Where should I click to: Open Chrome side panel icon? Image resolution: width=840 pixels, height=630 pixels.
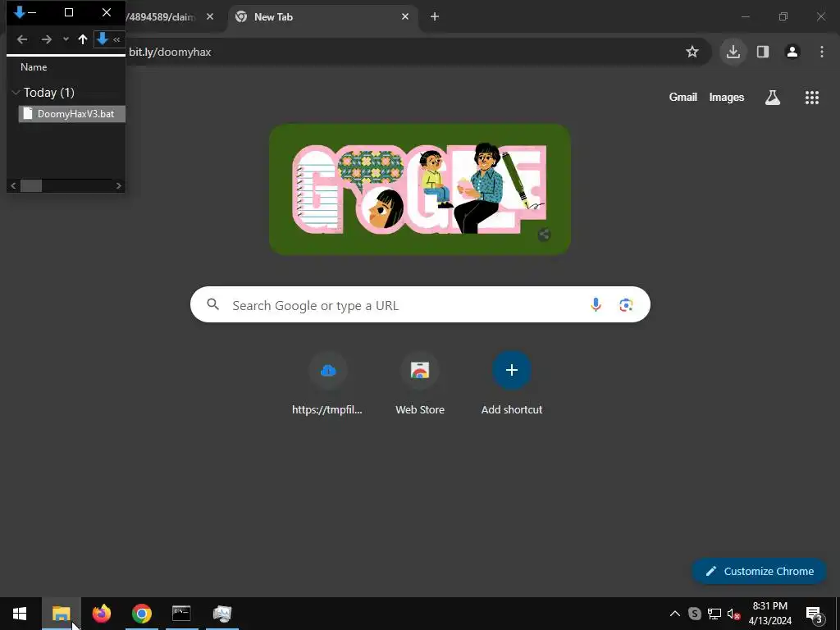763,52
